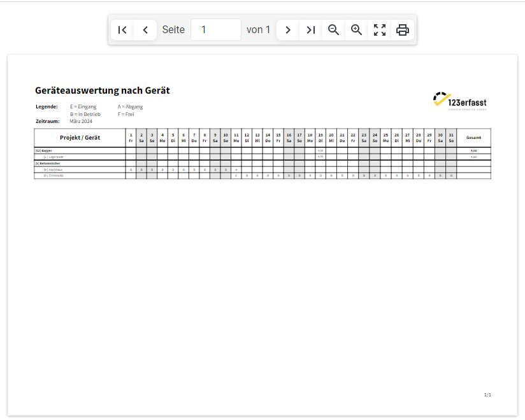The width and height of the screenshot is (525, 420).
Task: Jump to the first page
Action: click(x=122, y=30)
